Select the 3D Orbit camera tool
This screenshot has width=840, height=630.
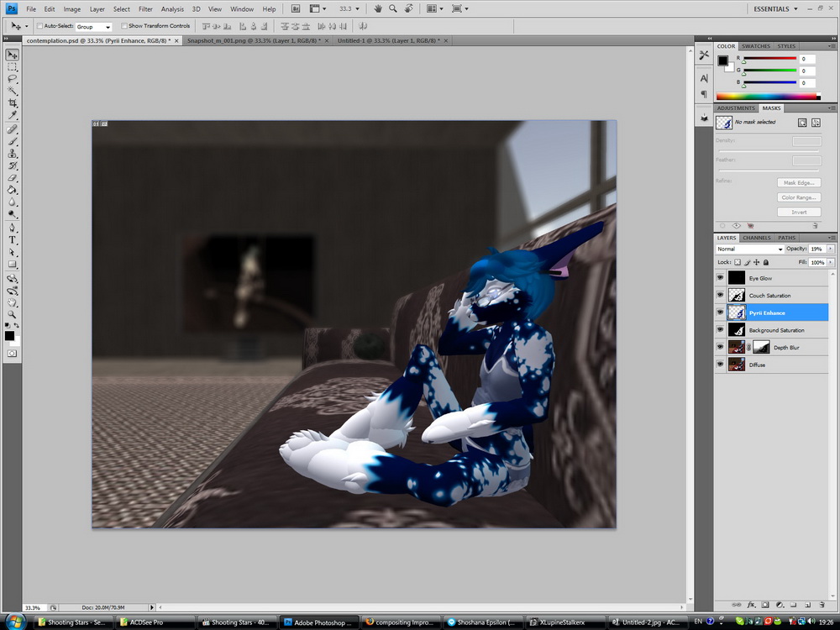coord(13,291)
